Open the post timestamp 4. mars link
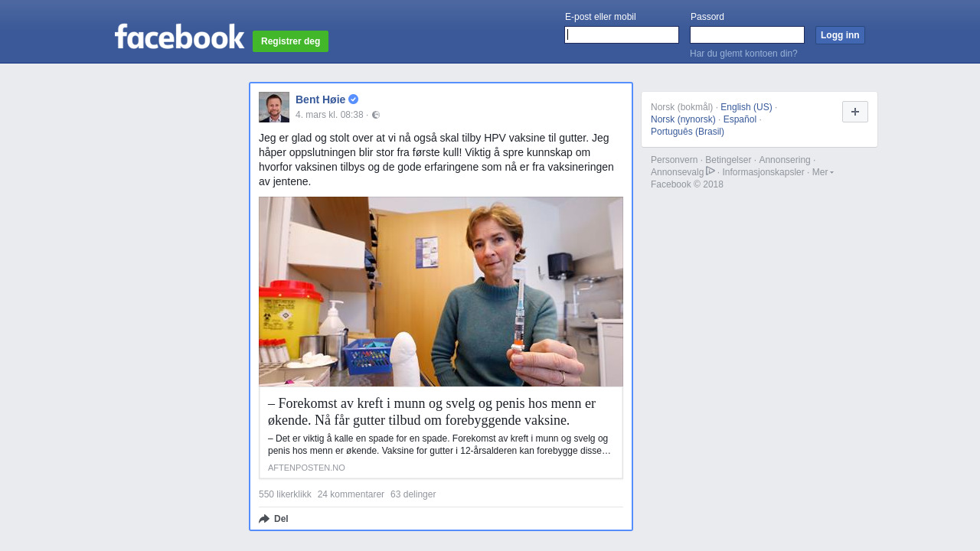Image resolution: width=980 pixels, height=551 pixels. pyautogui.click(x=329, y=115)
